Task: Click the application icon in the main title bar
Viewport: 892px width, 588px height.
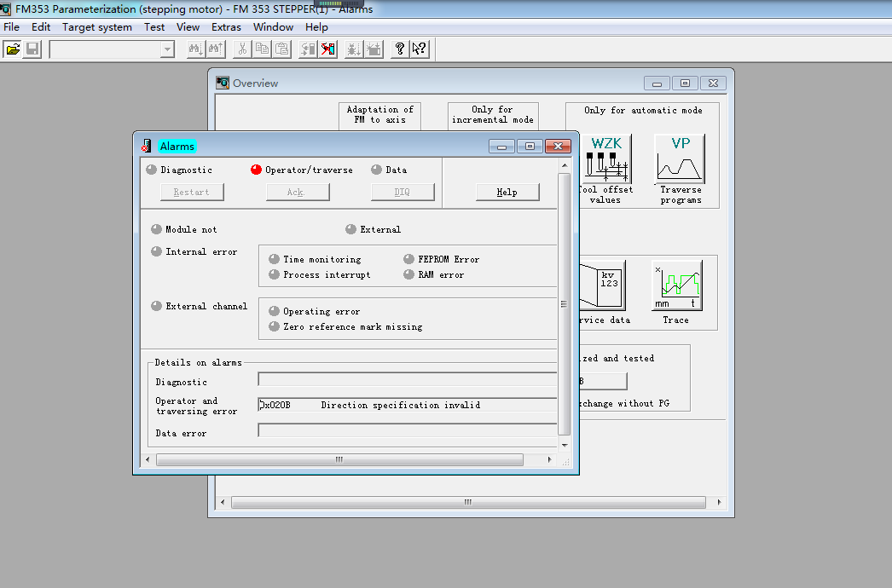Action: click(6, 9)
